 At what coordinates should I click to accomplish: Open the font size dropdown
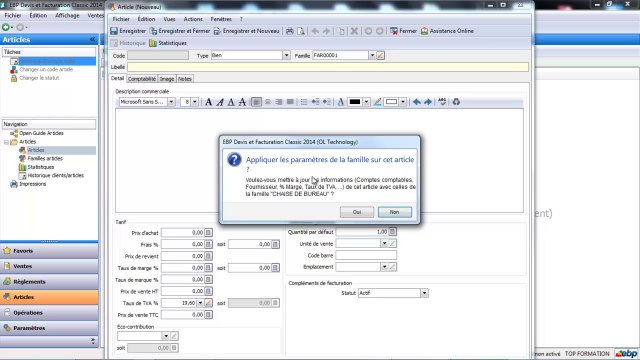[195, 102]
